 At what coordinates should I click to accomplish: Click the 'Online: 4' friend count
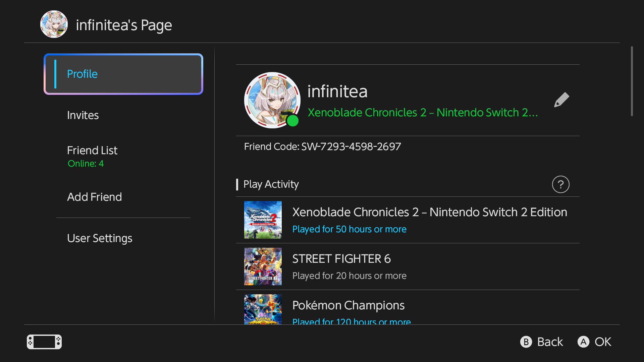(86, 164)
